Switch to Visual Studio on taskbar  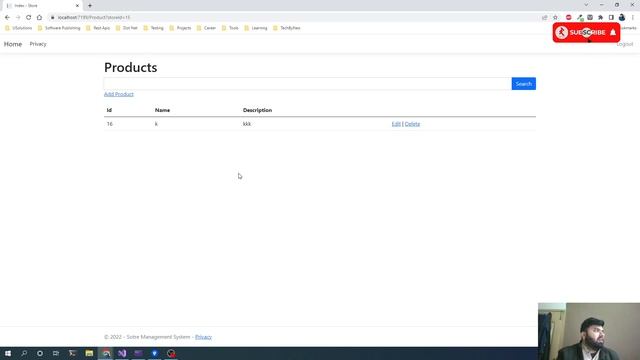pos(122,353)
